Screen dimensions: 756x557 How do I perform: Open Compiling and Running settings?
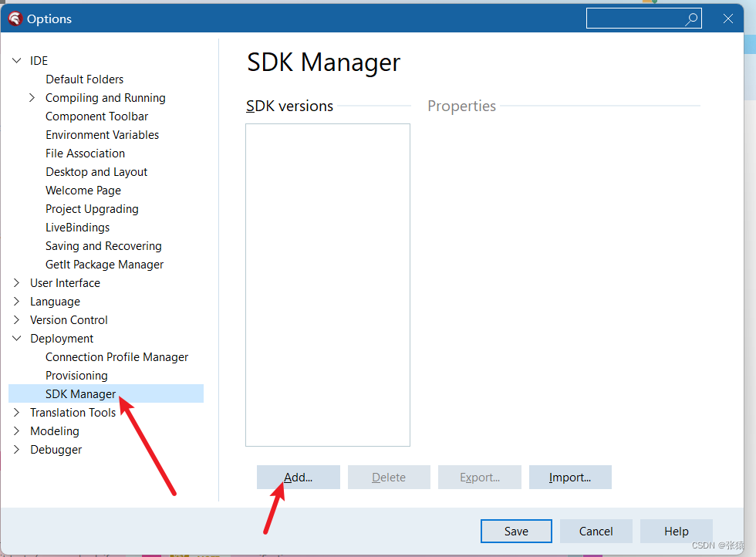[x=105, y=98]
